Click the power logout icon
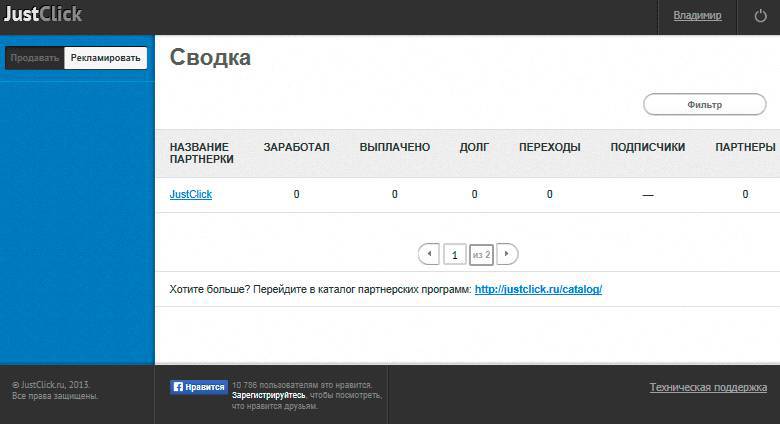 coord(760,16)
